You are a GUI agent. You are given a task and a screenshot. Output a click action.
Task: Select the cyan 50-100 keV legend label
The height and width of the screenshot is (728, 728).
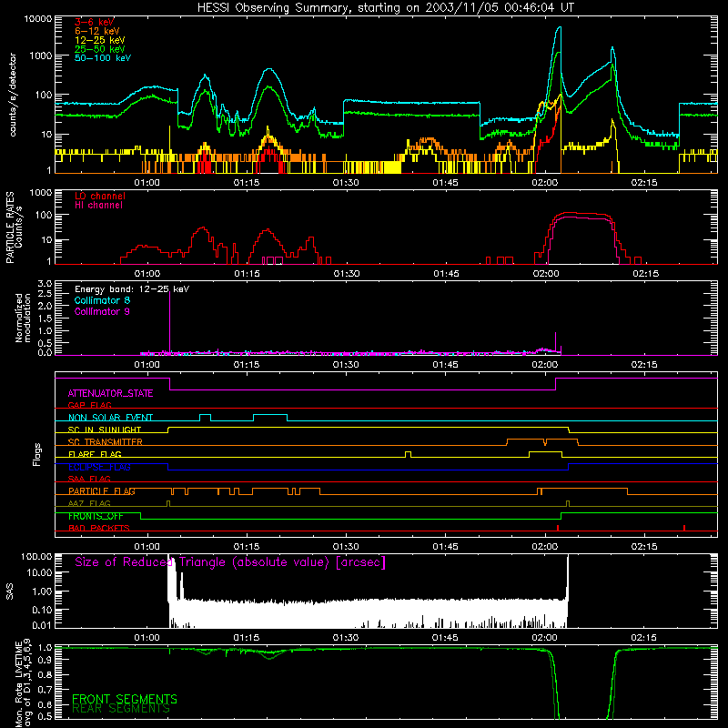103,57
